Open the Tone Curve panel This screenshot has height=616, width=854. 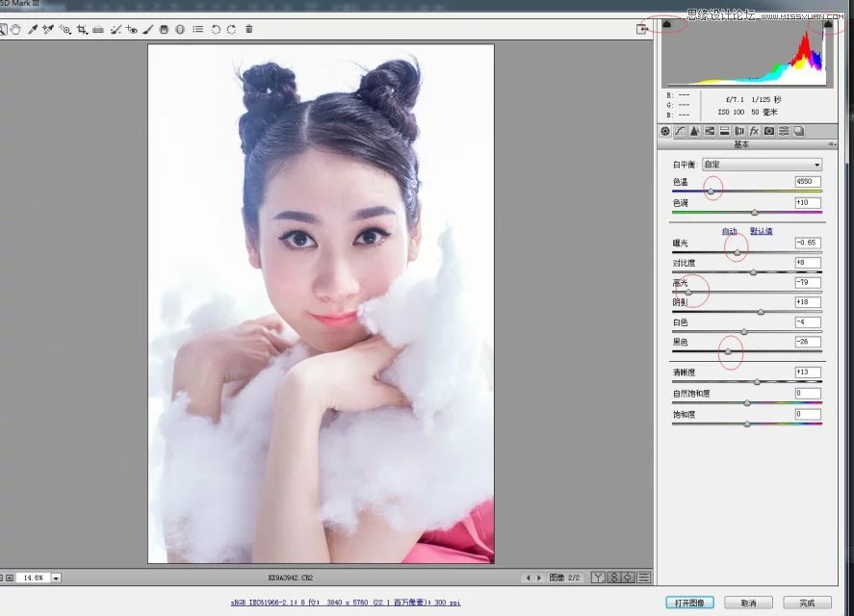[x=681, y=131]
